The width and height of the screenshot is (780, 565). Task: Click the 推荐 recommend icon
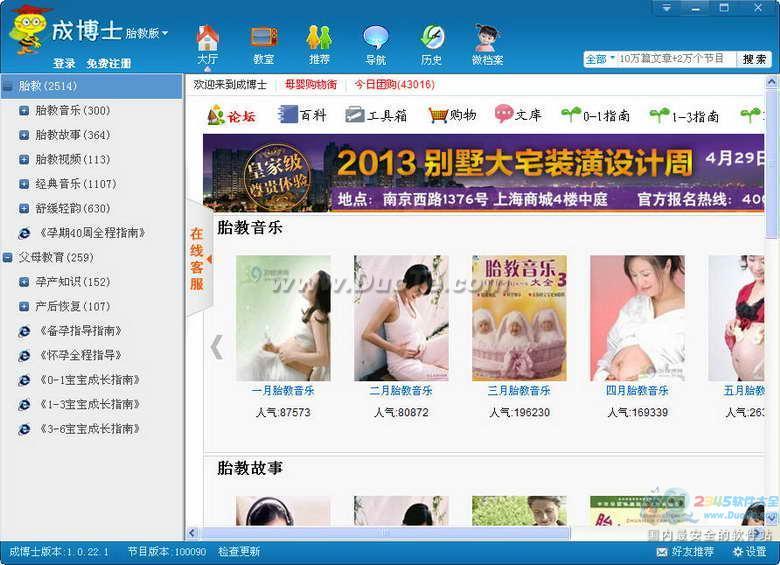pyautogui.click(x=319, y=40)
